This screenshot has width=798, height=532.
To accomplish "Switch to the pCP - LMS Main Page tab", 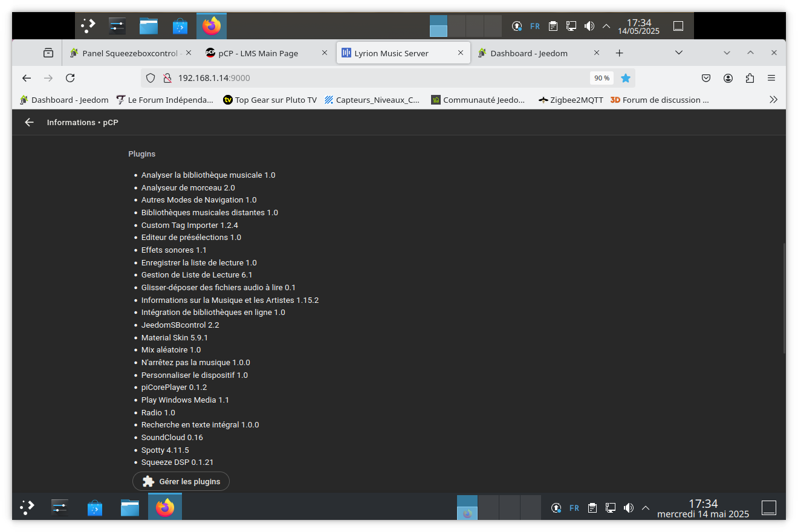I will click(267, 53).
